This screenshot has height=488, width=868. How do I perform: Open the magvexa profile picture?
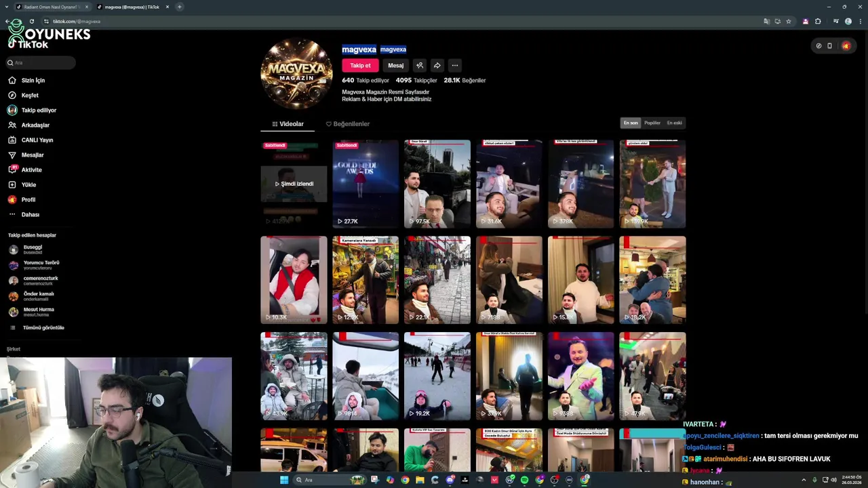pyautogui.click(x=296, y=74)
